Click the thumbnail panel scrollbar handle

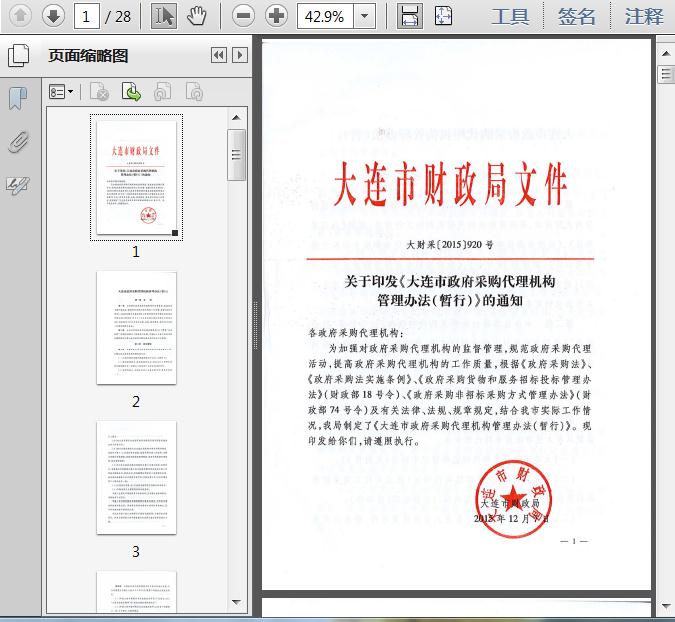pyautogui.click(x=236, y=155)
